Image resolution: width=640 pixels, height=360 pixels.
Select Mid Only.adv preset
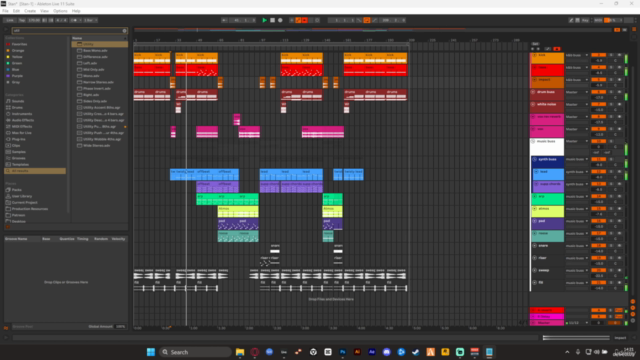[x=93, y=69]
